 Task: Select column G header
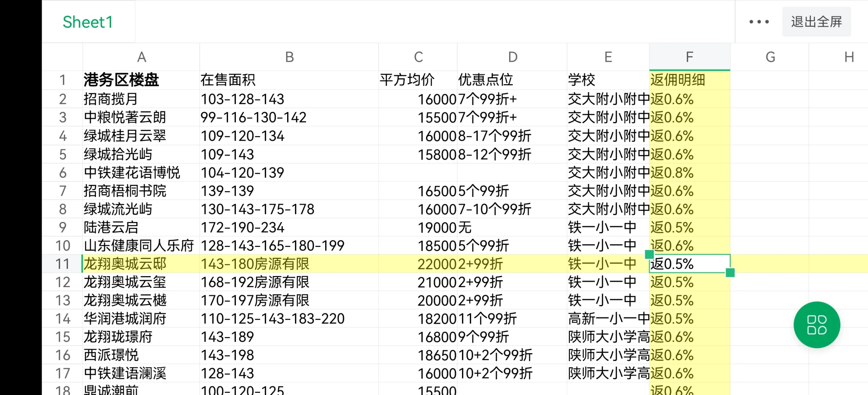pos(770,57)
